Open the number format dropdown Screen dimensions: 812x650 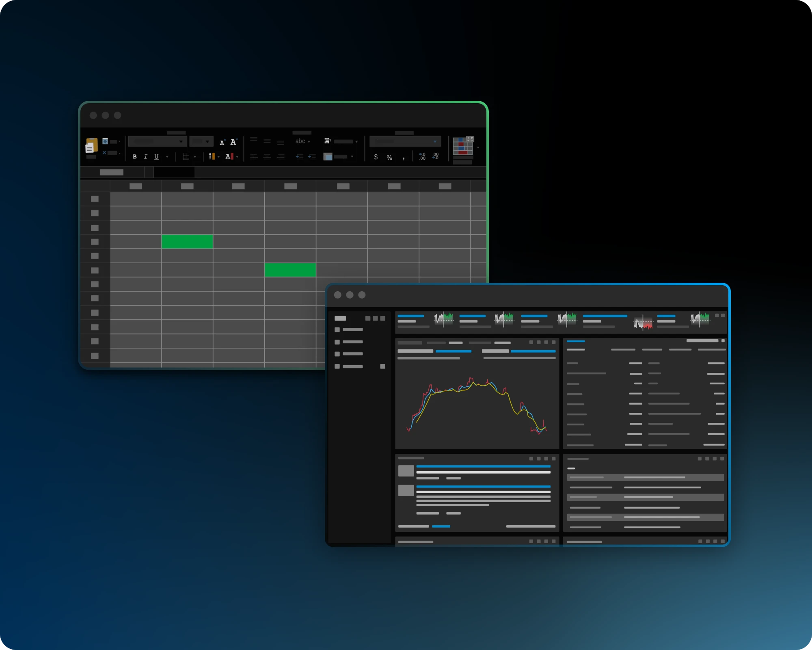click(435, 141)
